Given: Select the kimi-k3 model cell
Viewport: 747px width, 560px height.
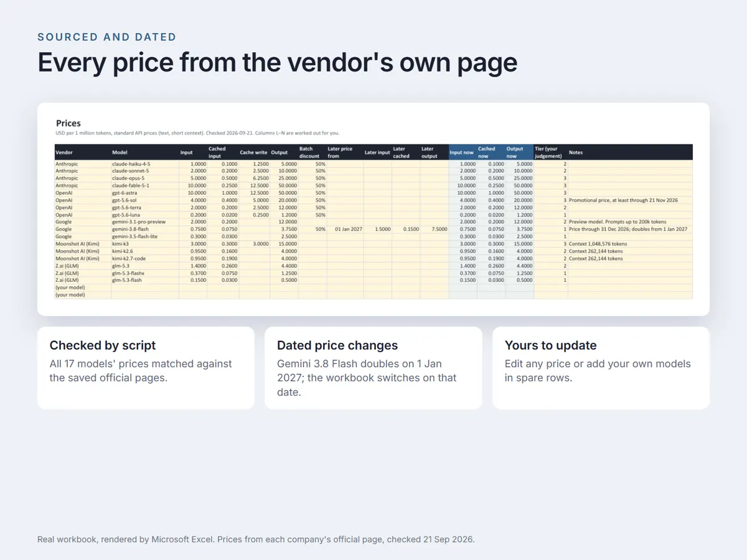Looking at the screenshot, I should (x=145, y=244).
